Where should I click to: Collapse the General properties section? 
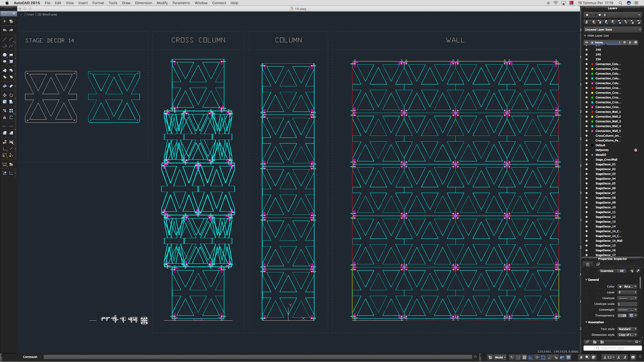pyautogui.click(x=586, y=280)
